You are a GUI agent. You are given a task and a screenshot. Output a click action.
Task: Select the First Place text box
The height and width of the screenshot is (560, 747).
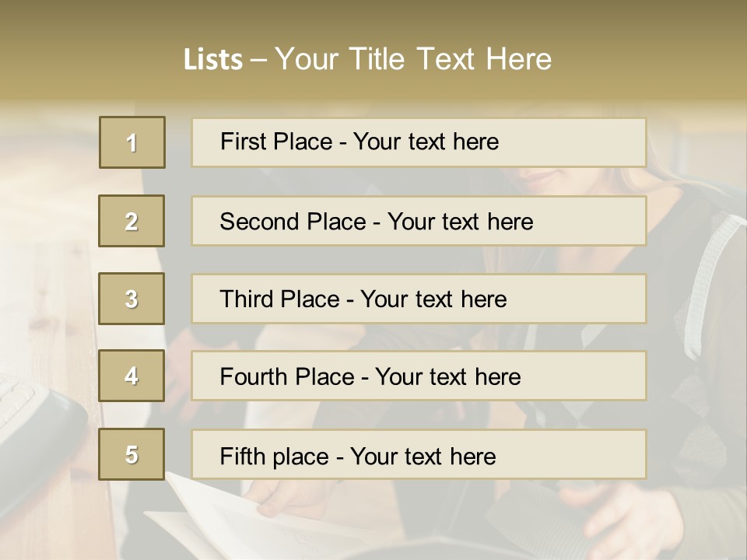click(419, 142)
